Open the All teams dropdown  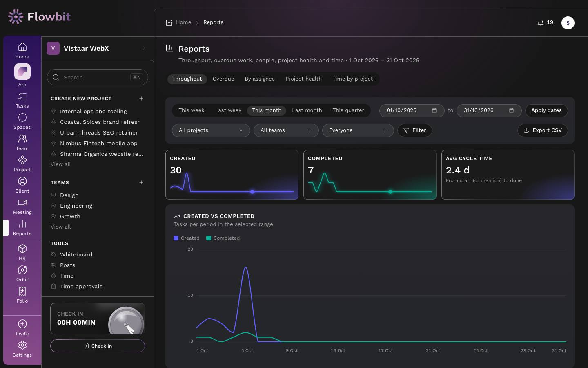286,130
